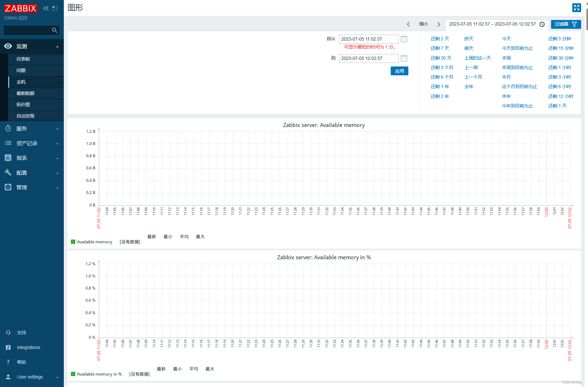
Task: Select 本周到目前为止 time range
Action: point(517,67)
